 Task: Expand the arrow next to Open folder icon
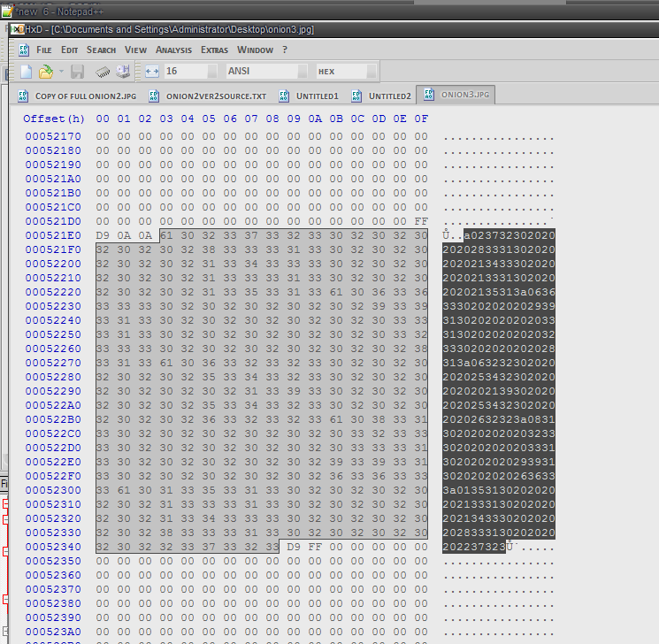pyautogui.click(x=59, y=72)
